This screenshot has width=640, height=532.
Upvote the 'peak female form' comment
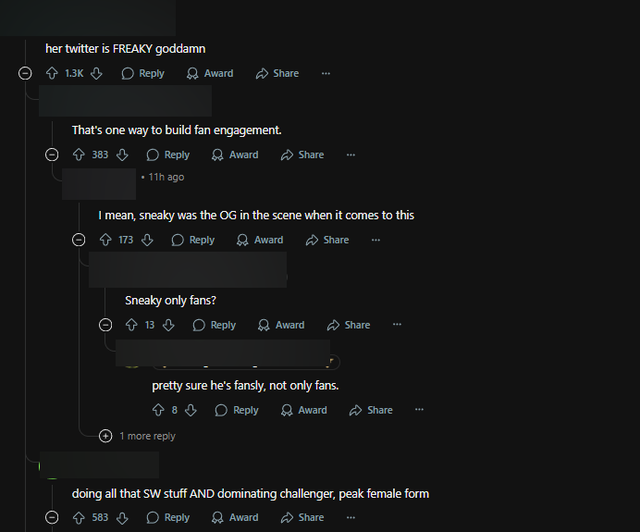click(x=78, y=518)
